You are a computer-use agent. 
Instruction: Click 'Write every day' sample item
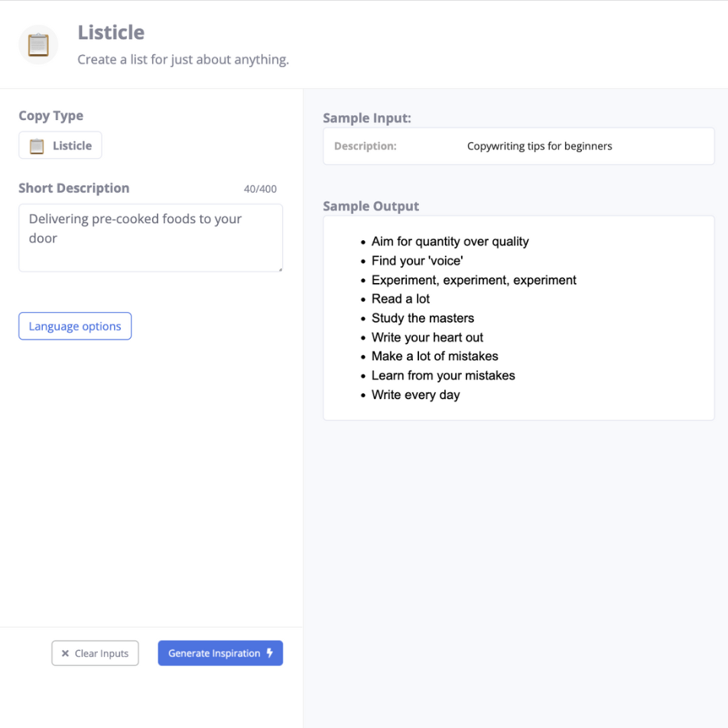pyautogui.click(x=415, y=395)
